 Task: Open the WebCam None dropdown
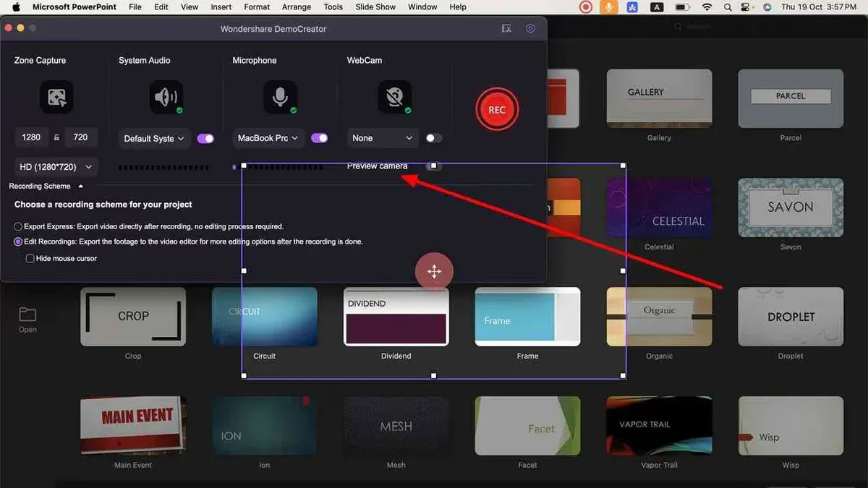click(383, 138)
